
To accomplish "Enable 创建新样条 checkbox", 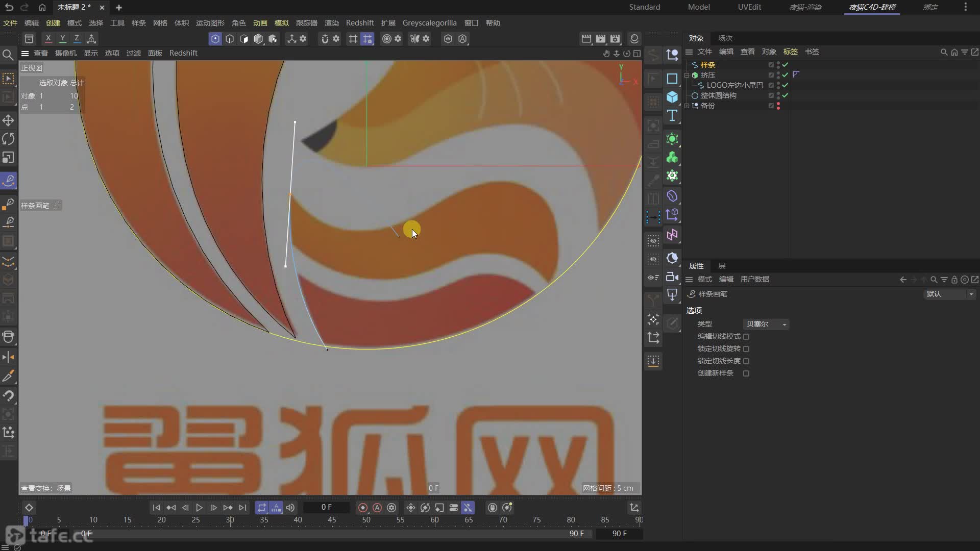I will 746,373.
